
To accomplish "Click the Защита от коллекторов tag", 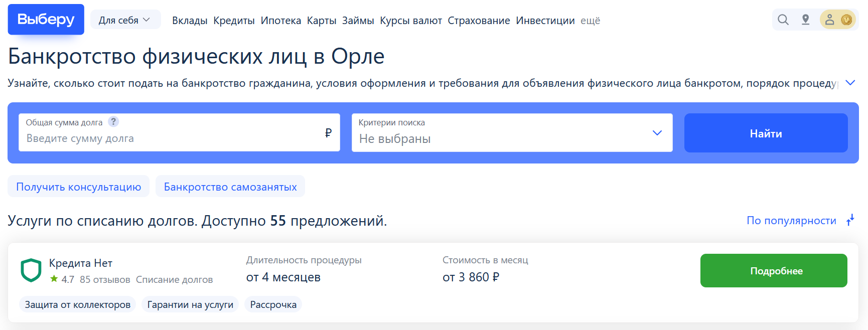I will pyautogui.click(x=78, y=304).
